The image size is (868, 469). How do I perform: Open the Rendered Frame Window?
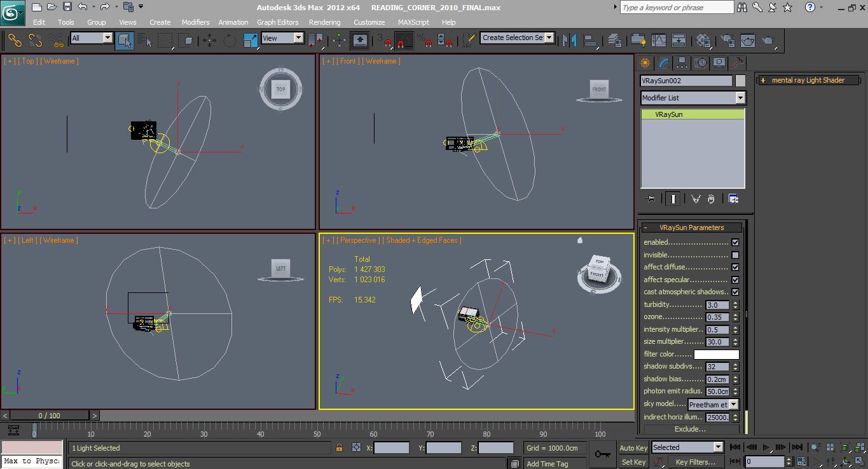tap(747, 41)
